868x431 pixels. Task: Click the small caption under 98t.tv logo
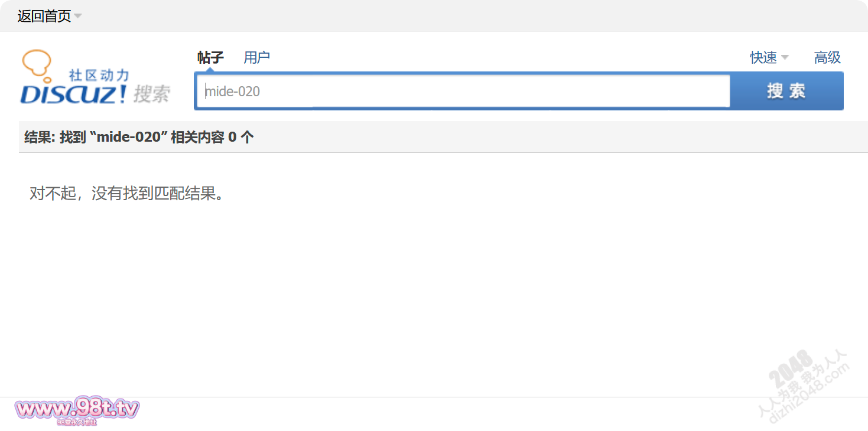pos(77,422)
